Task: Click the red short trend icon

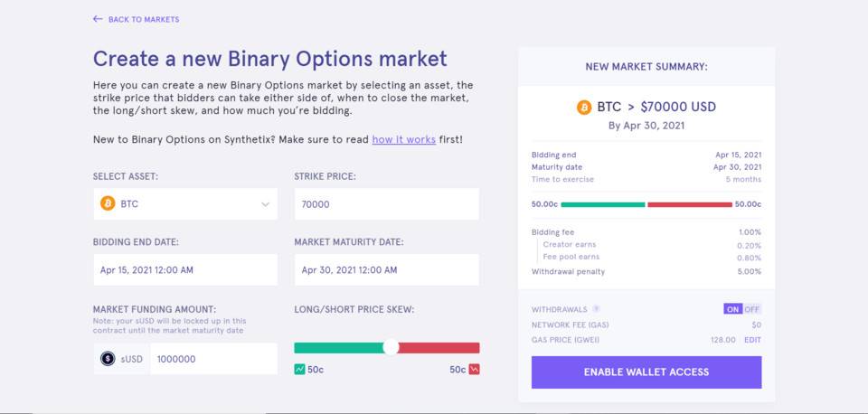Action: click(474, 369)
